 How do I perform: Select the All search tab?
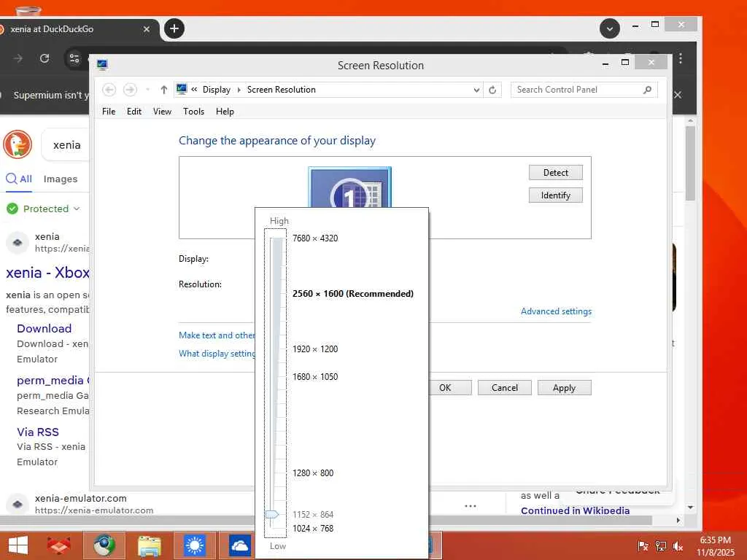click(19, 179)
